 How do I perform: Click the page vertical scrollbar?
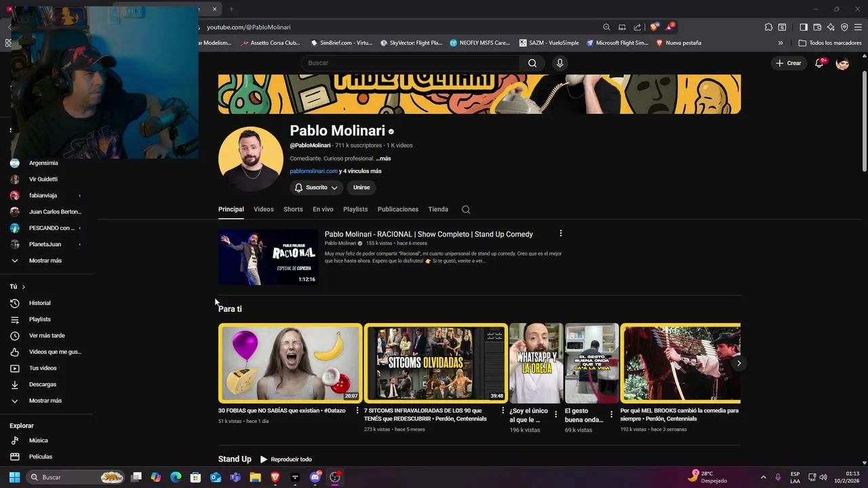(864, 122)
